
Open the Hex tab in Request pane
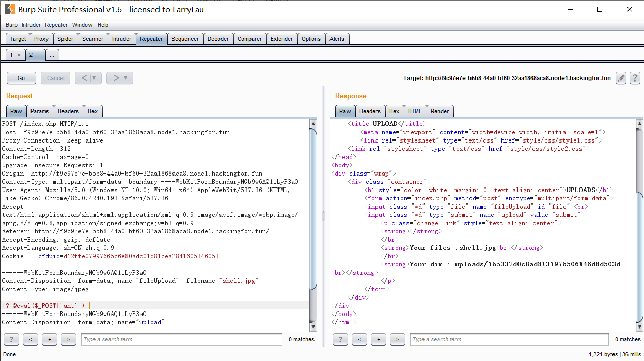tap(93, 111)
